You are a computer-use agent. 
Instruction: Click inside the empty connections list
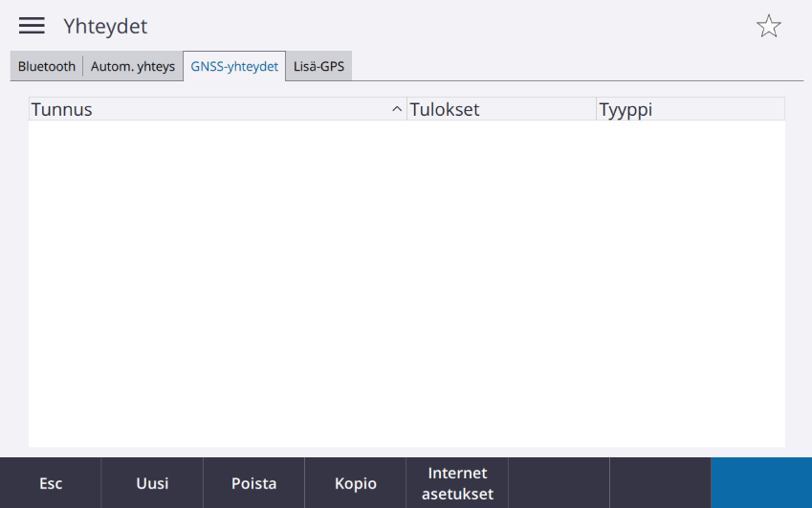[406, 283]
